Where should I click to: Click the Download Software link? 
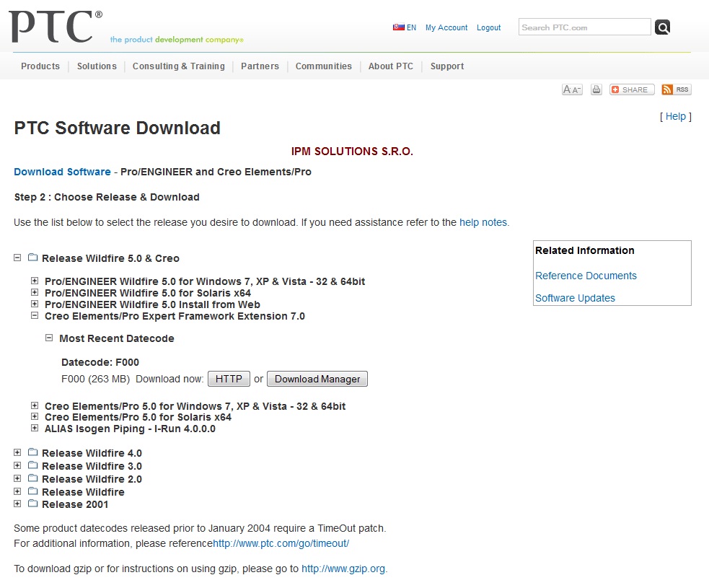click(x=63, y=172)
